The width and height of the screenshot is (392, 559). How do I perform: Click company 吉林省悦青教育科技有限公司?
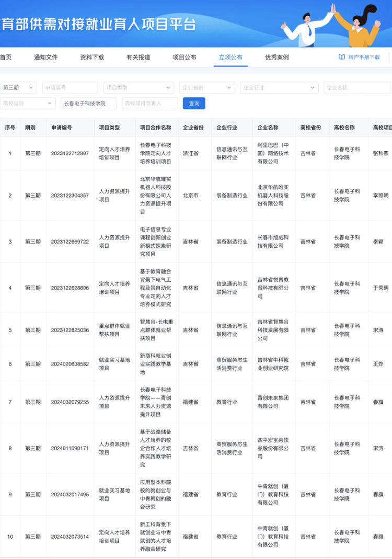coord(273,288)
